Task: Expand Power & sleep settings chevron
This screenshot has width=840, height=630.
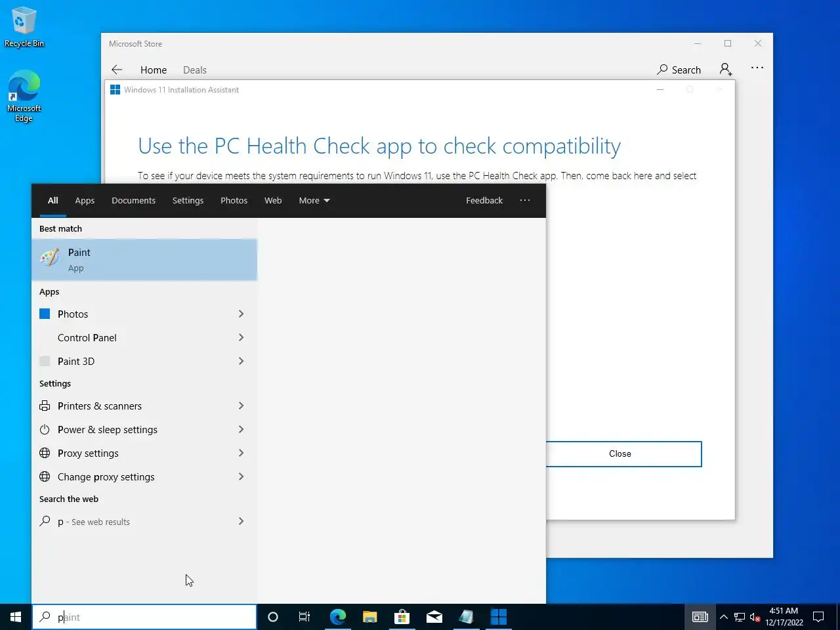Action: 241,429
